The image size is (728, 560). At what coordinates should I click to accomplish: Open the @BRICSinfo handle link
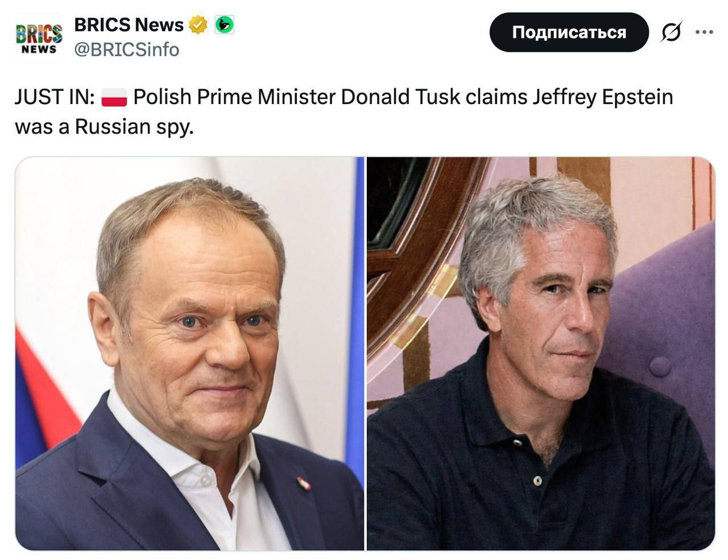point(127,50)
